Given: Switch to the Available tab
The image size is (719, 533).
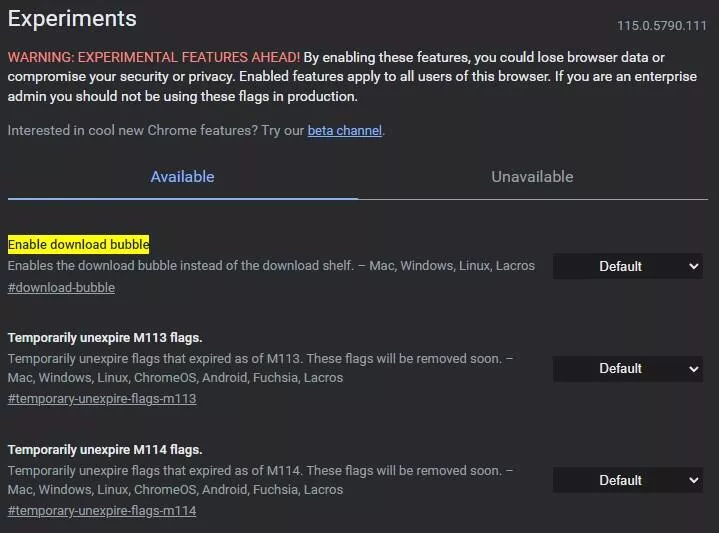Looking at the screenshot, I should pyautogui.click(x=183, y=177).
